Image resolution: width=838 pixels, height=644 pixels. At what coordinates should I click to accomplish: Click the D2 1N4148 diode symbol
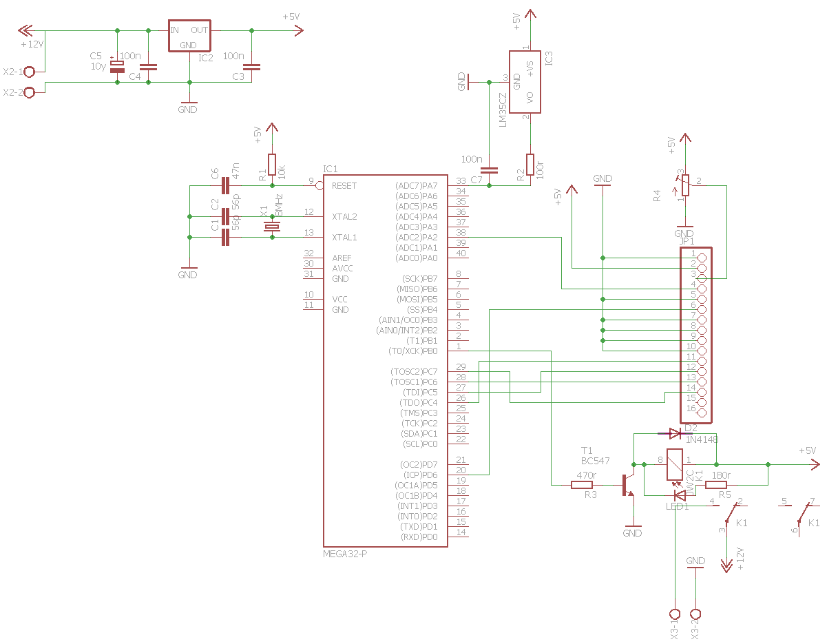(675, 433)
